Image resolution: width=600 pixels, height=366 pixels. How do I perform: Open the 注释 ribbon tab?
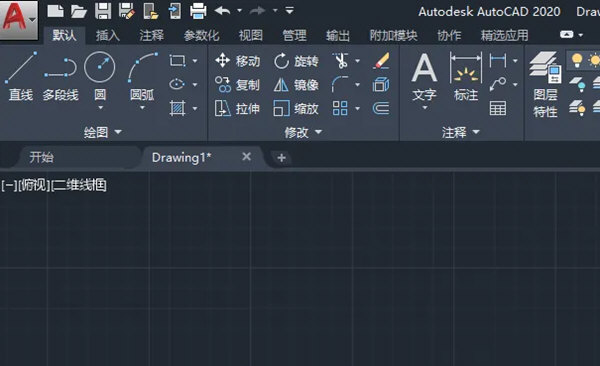click(152, 36)
